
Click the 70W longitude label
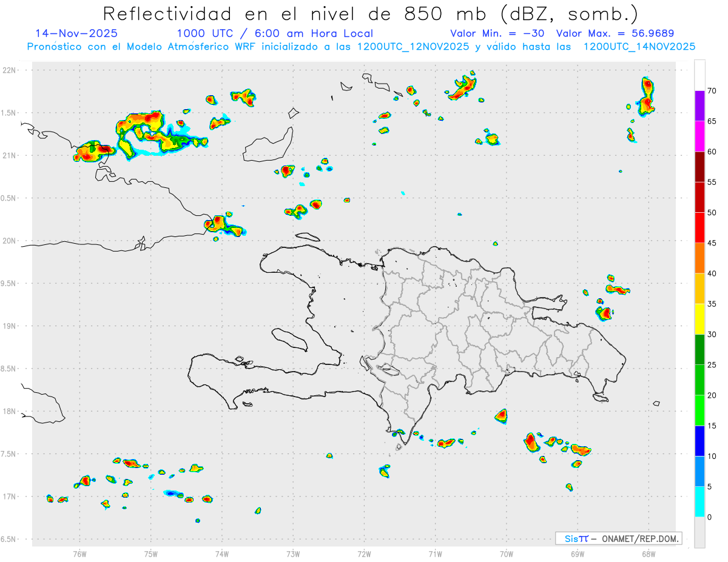point(506,553)
